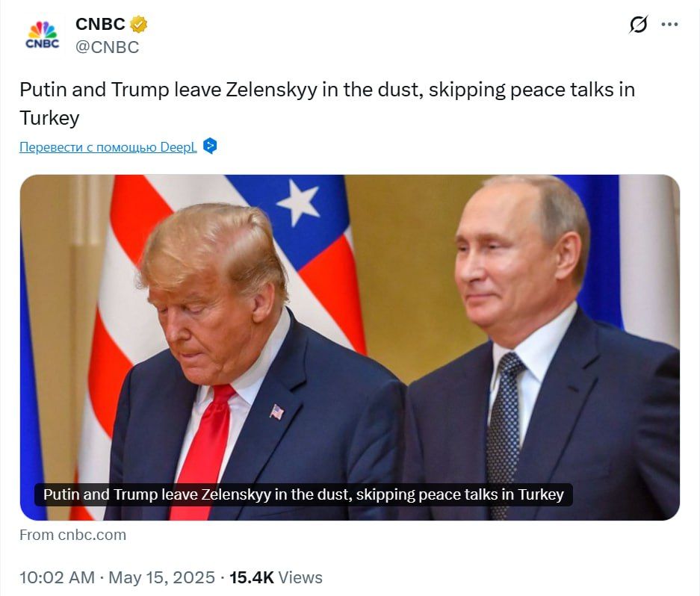700x596 pixels.
Task: Click the "Views" label
Action: (x=300, y=577)
